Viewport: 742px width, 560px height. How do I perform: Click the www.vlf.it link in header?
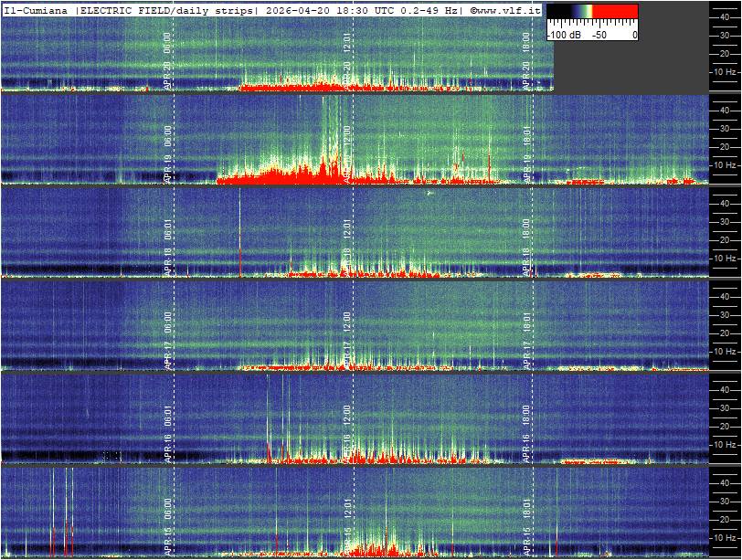point(504,10)
